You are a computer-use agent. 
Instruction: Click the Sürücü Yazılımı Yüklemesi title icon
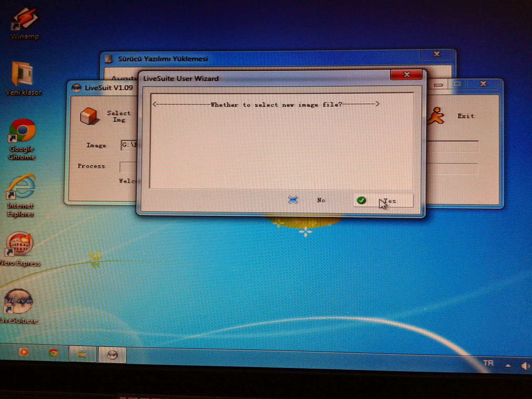(109, 59)
